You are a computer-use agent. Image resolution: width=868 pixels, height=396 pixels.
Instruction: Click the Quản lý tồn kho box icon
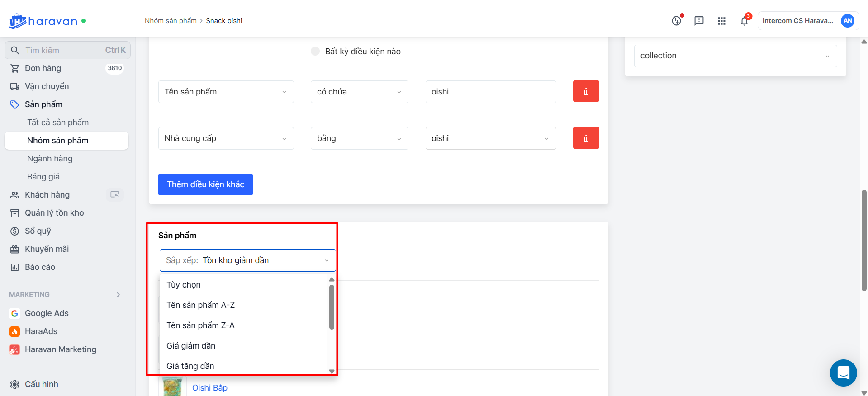15,213
